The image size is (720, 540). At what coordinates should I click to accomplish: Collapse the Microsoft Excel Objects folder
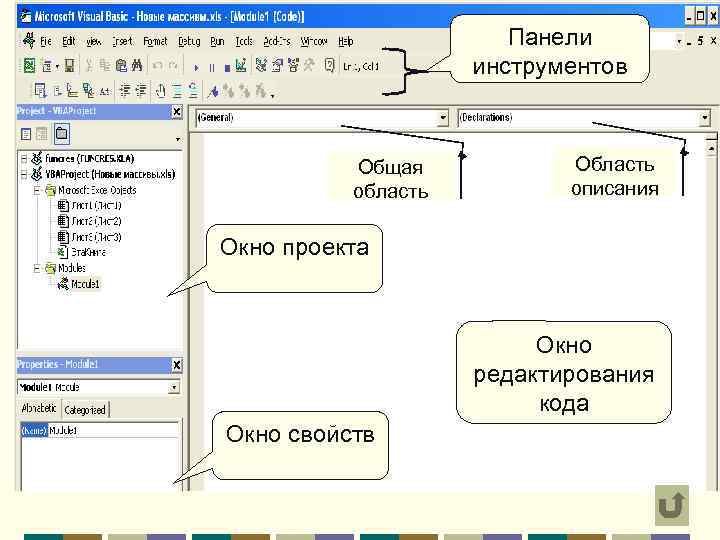[x=37, y=190]
